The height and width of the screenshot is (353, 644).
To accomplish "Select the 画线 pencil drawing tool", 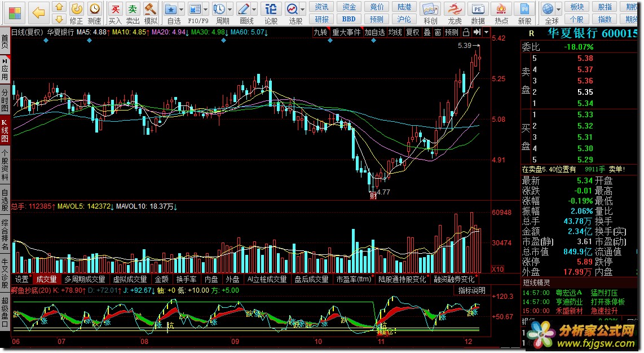I will pos(244,8).
